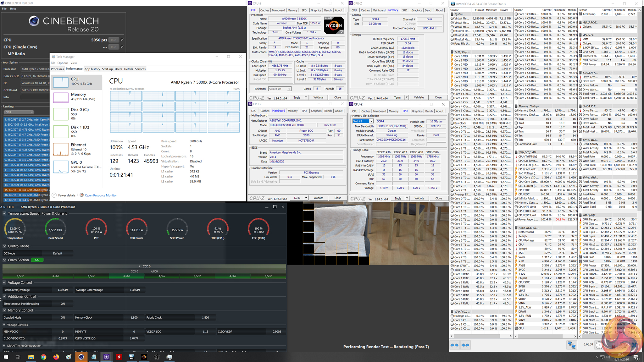Open CPU-Z taskbar icon

click(x=106, y=357)
